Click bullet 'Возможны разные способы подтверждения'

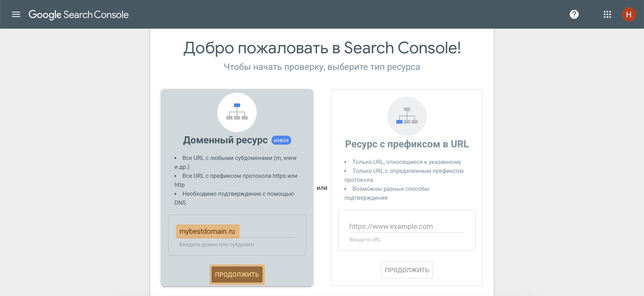[387, 193]
